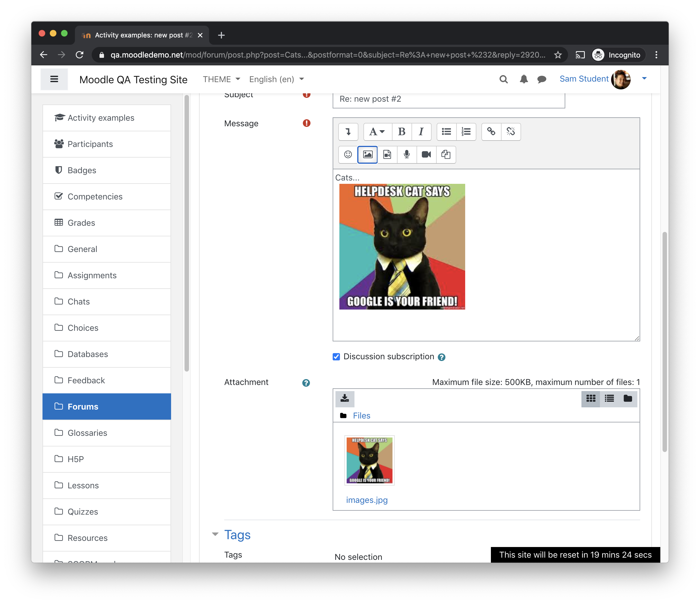Switch attachments to folder tree view
This screenshot has width=700, height=604.
tap(628, 399)
